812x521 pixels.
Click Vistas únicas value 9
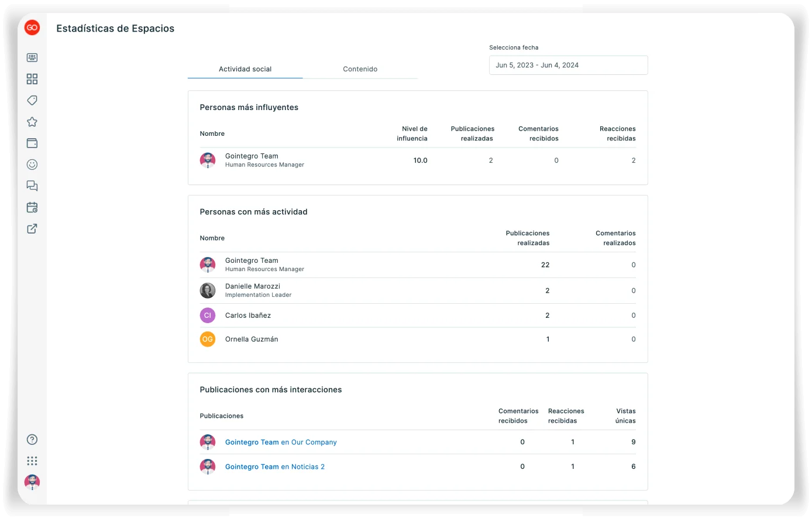[634, 442]
